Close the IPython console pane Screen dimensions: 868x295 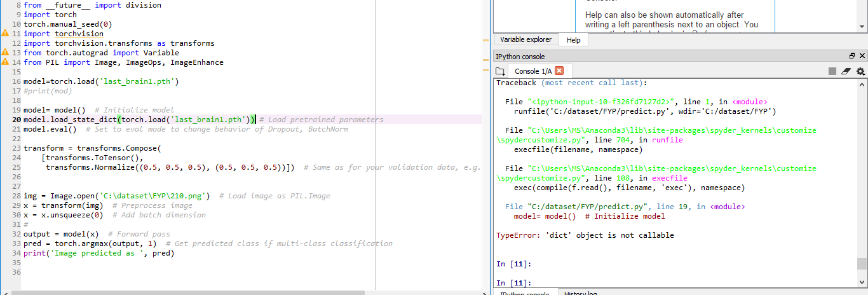coord(862,57)
